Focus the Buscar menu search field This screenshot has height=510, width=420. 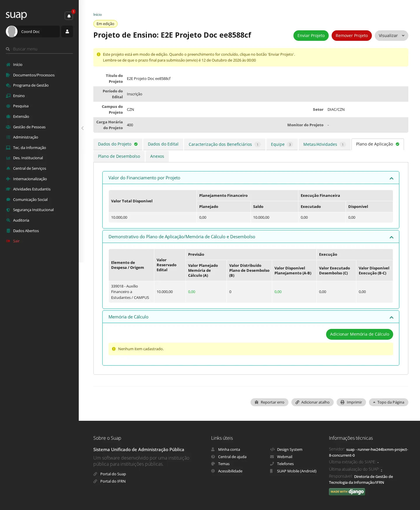click(x=39, y=49)
